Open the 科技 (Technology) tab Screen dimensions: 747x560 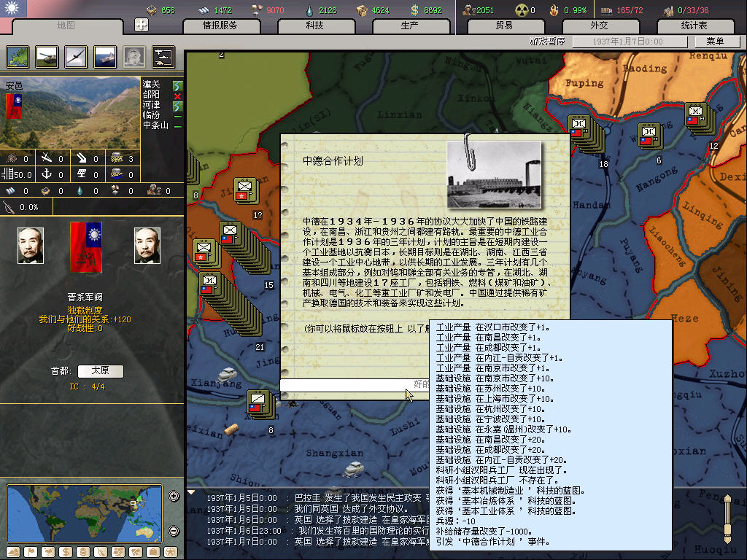click(x=314, y=26)
